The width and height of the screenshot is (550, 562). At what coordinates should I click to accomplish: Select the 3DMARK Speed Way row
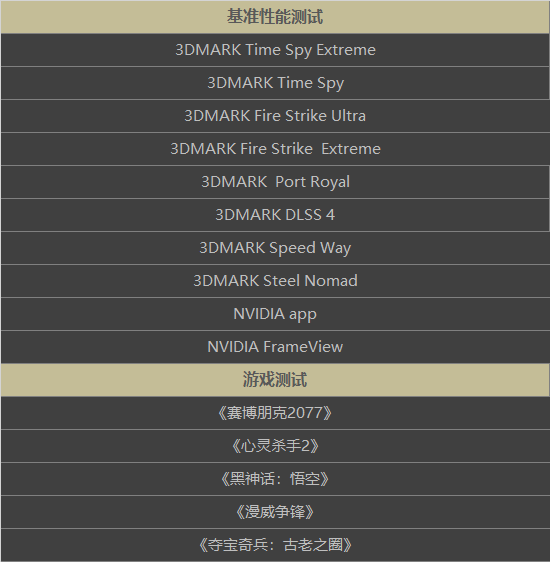[275, 248]
